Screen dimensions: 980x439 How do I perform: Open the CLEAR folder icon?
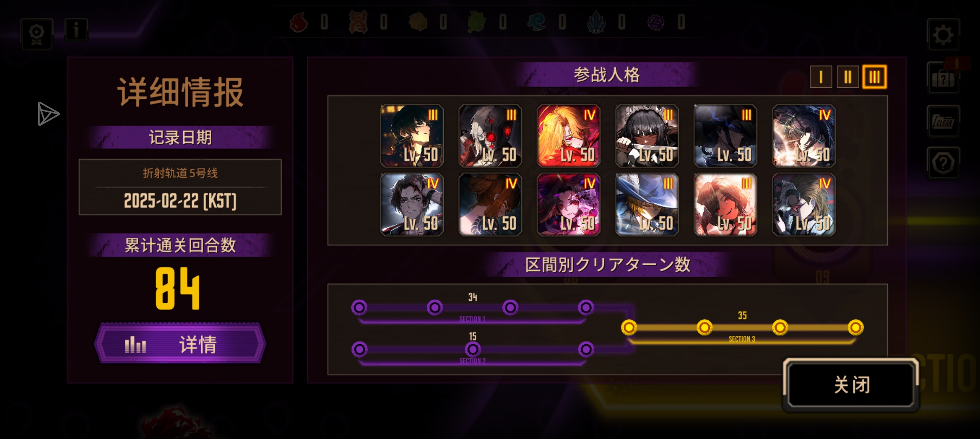pos(943,121)
